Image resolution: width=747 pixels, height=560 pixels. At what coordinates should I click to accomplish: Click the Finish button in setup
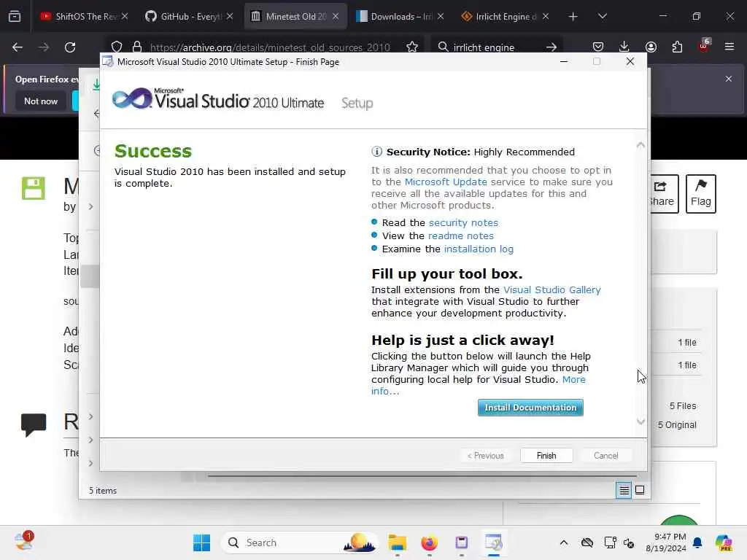546,455
